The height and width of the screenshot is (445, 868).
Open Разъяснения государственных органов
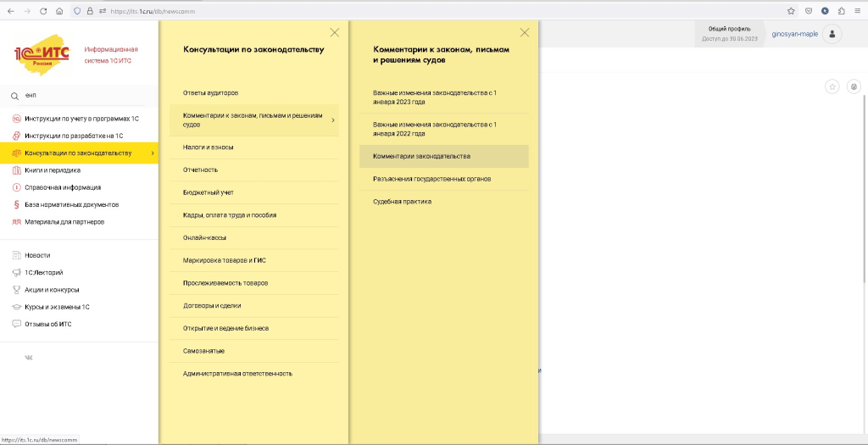444,180
